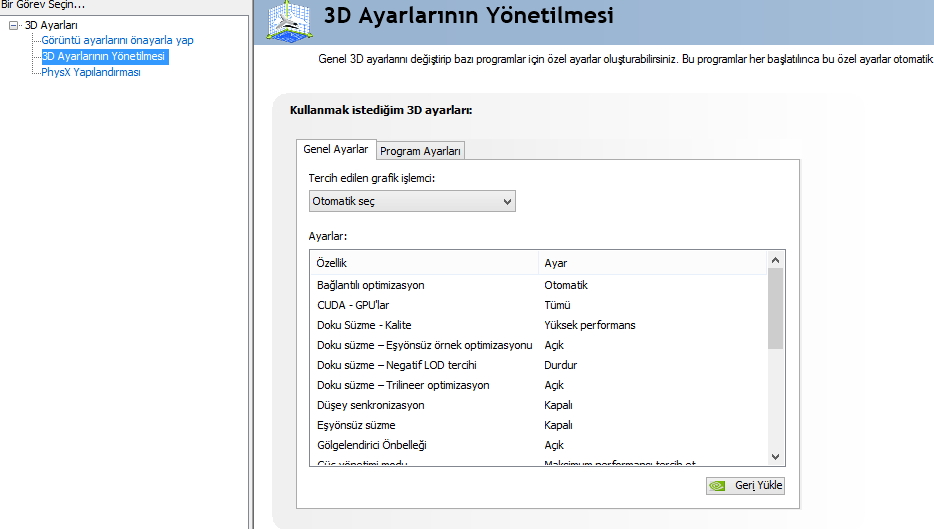Viewport: 934px width, 529px height.
Task: Switch to the Program Ayarları tab
Action: click(x=420, y=151)
